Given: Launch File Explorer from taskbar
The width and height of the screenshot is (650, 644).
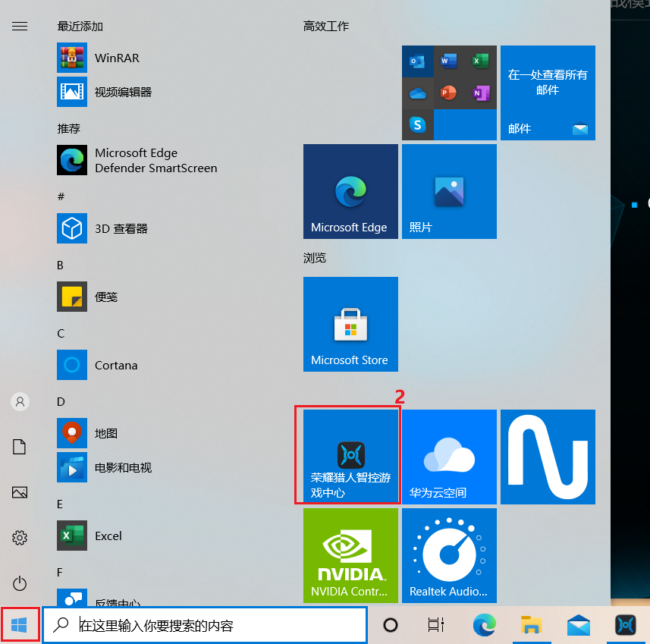Looking at the screenshot, I should (x=531, y=625).
